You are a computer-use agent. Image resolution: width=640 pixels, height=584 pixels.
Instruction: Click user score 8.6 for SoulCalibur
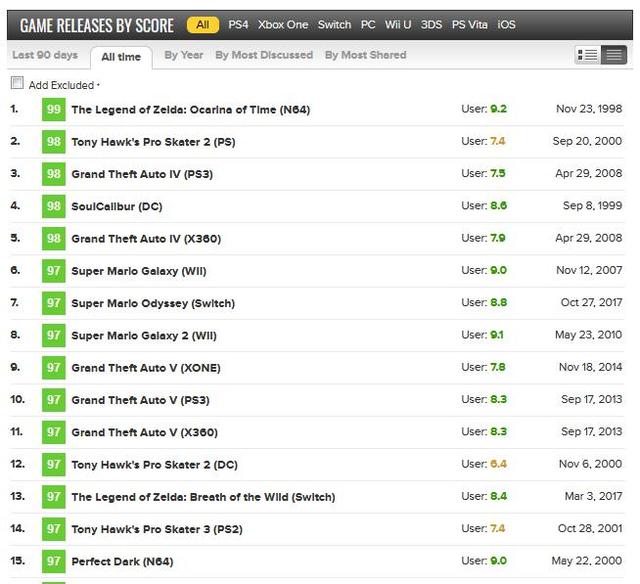[x=498, y=205]
